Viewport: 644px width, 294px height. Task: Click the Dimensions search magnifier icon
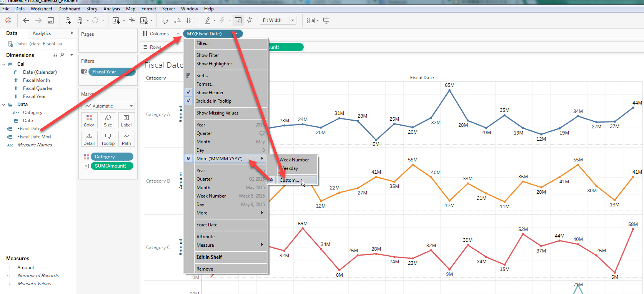[x=62, y=55]
